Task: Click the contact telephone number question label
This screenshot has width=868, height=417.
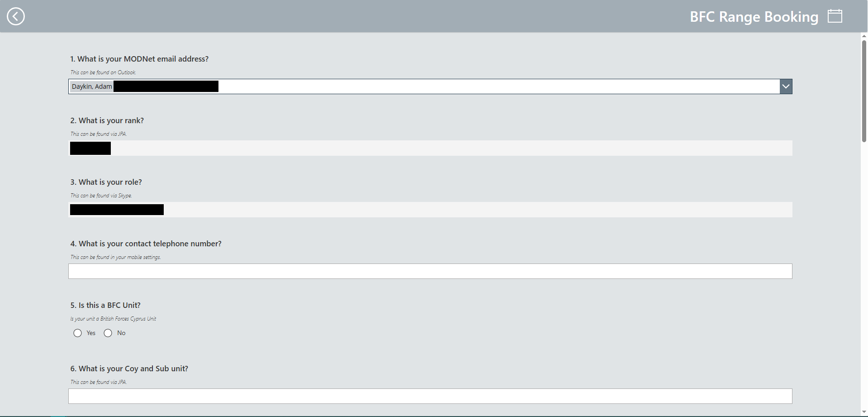Action: 146,244
